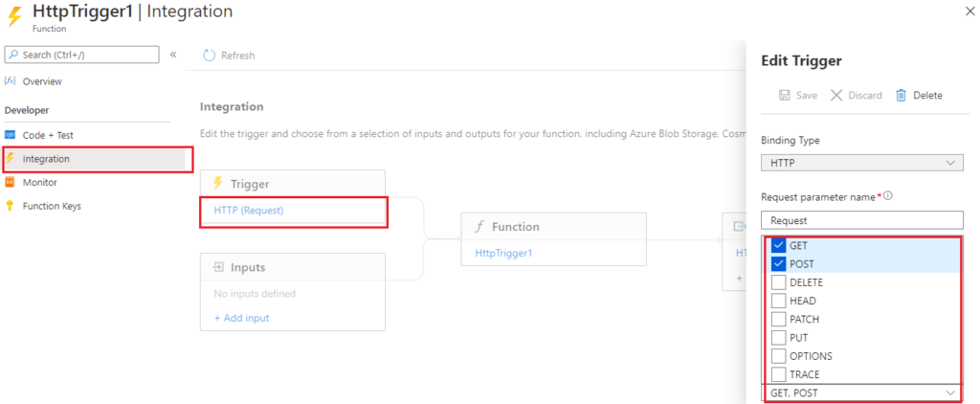Uncheck the POST method checkbox
980x404 pixels.
pyautogui.click(x=779, y=264)
